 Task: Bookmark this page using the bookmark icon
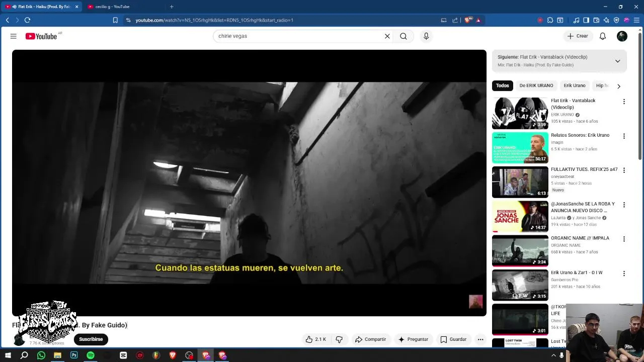pyautogui.click(x=115, y=20)
